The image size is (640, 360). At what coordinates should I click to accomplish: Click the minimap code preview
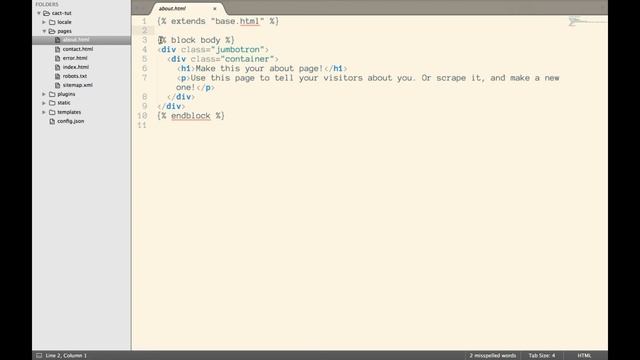click(587, 21)
